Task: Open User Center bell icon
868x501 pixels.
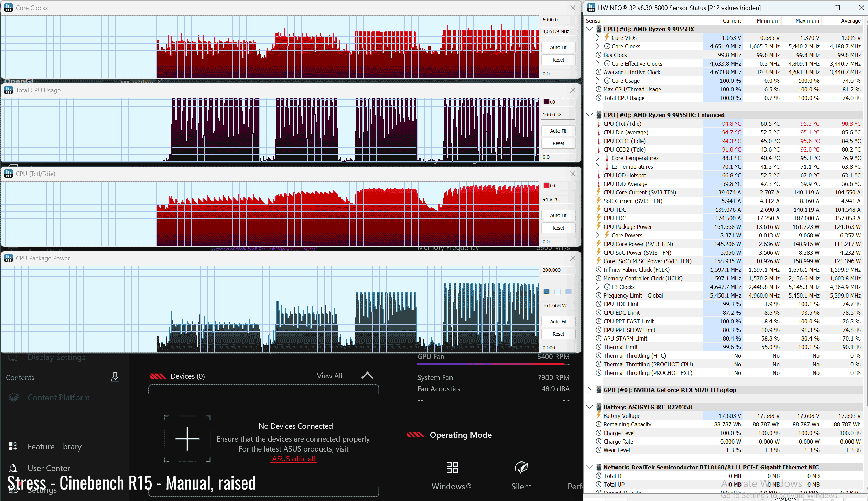Action: point(13,468)
